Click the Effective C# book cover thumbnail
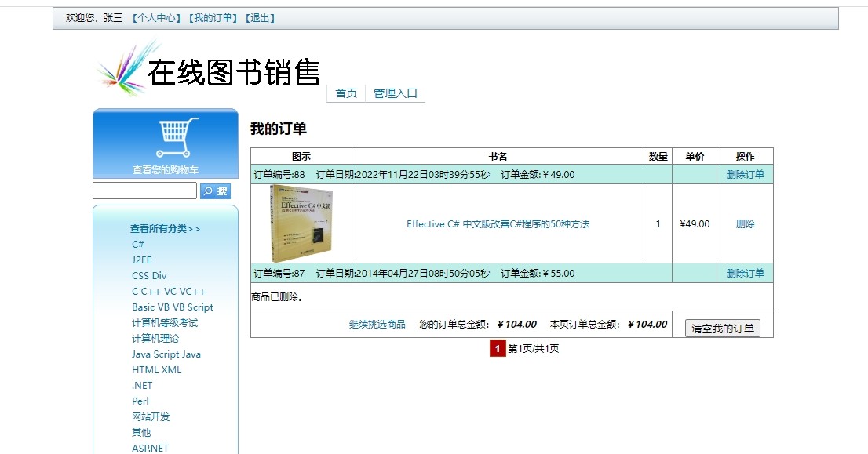 tap(301, 223)
